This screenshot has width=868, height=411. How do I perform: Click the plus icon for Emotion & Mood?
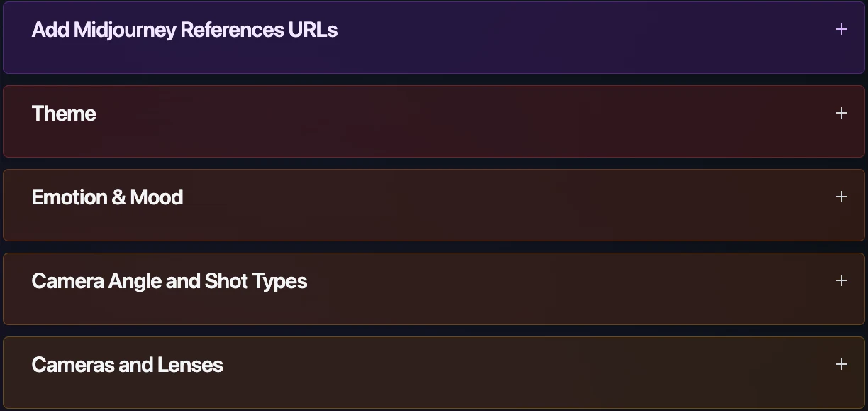click(x=841, y=197)
